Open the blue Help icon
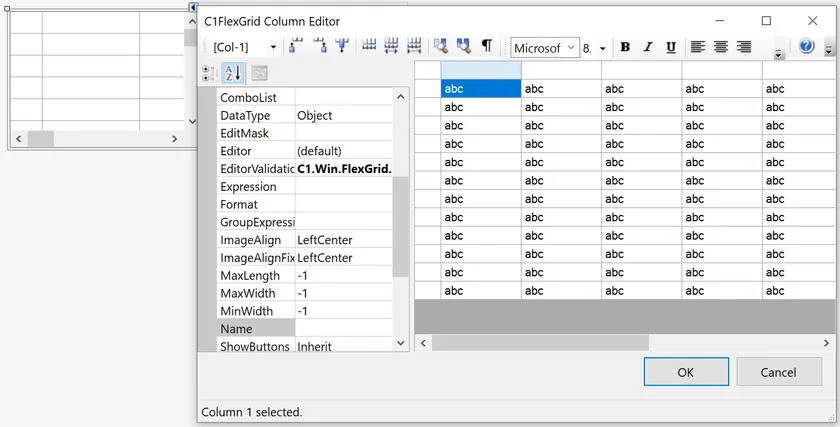Viewport: 840px width, 427px height. point(806,46)
